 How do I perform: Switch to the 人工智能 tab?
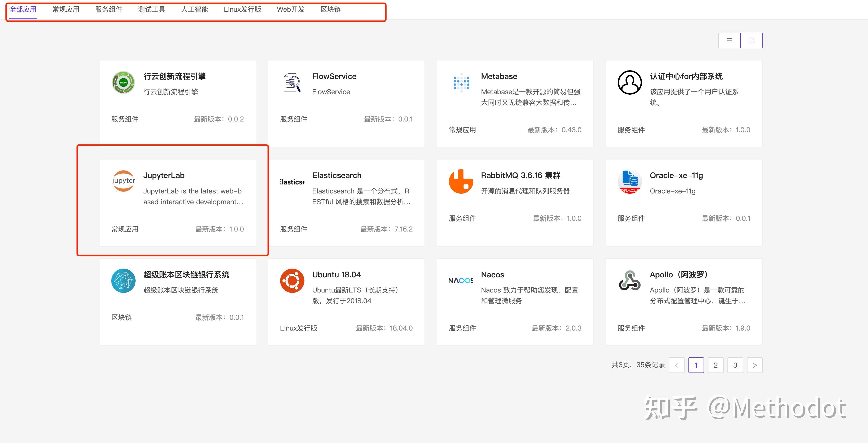(194, 10)
